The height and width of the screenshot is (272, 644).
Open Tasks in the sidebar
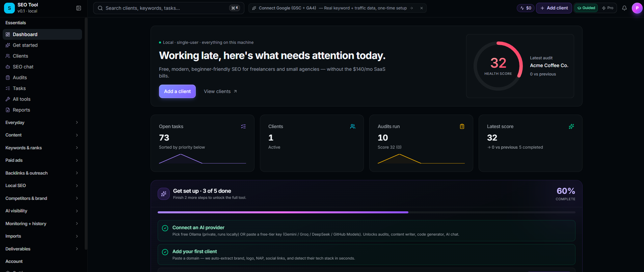(x=42, y=88)
